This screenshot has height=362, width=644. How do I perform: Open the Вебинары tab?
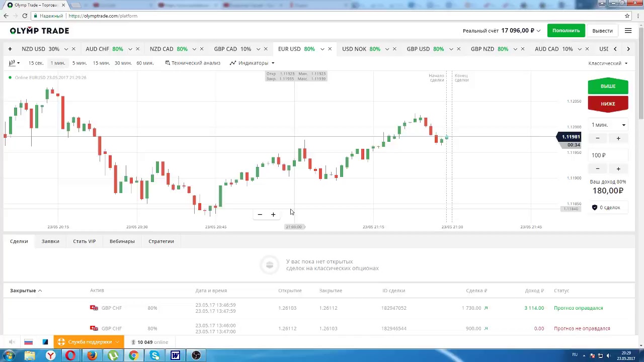click(122, 241)
